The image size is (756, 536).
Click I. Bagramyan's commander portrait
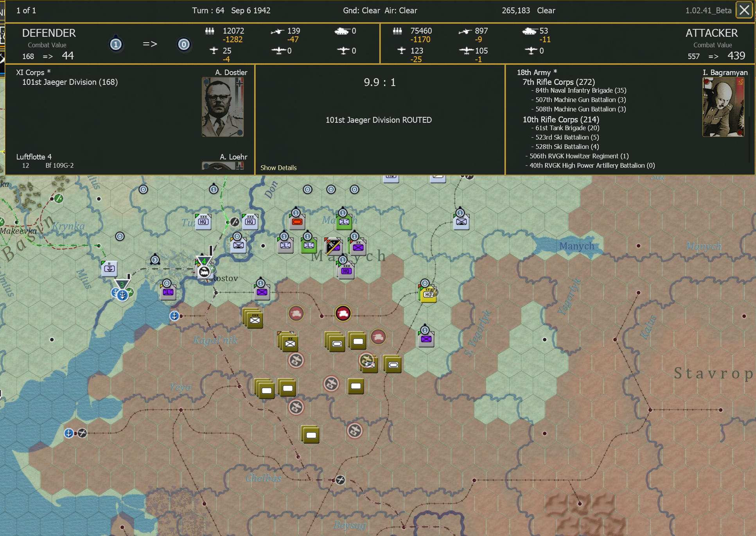723,107
